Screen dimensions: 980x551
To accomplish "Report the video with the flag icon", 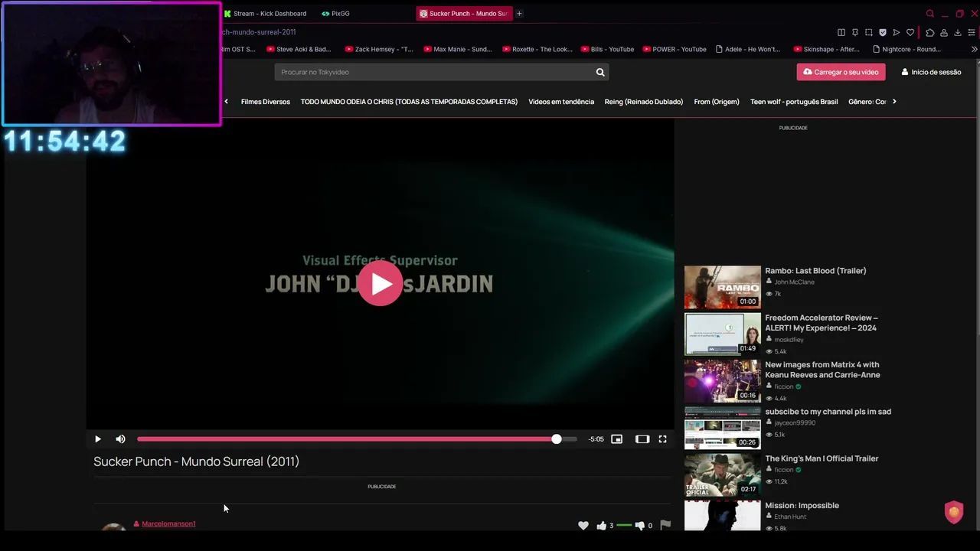I will [665, 525].
